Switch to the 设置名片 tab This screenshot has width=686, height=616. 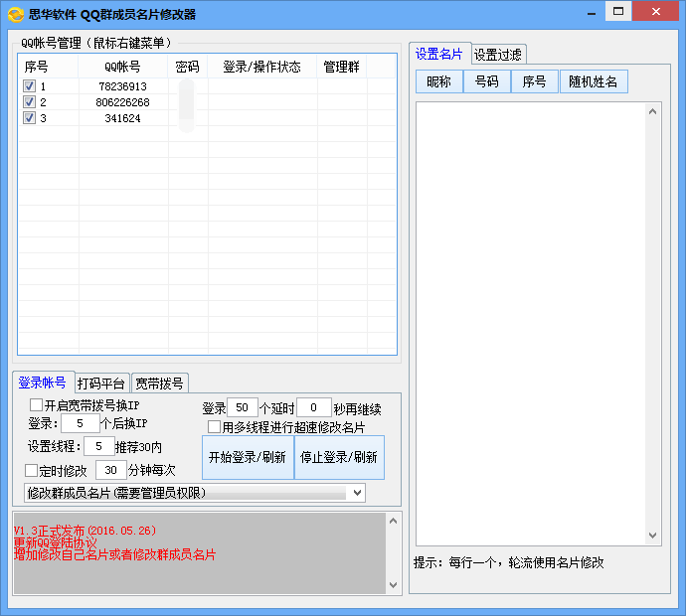click(438, 55)
